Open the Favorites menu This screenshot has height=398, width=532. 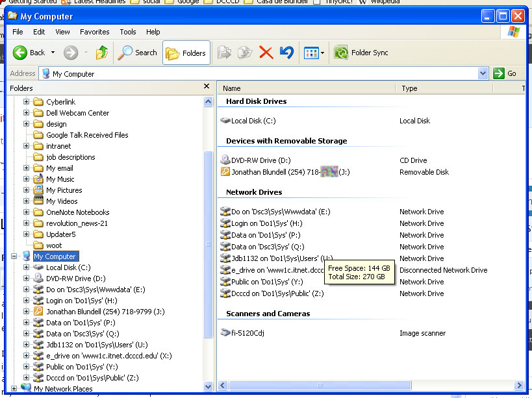[95, 32]
